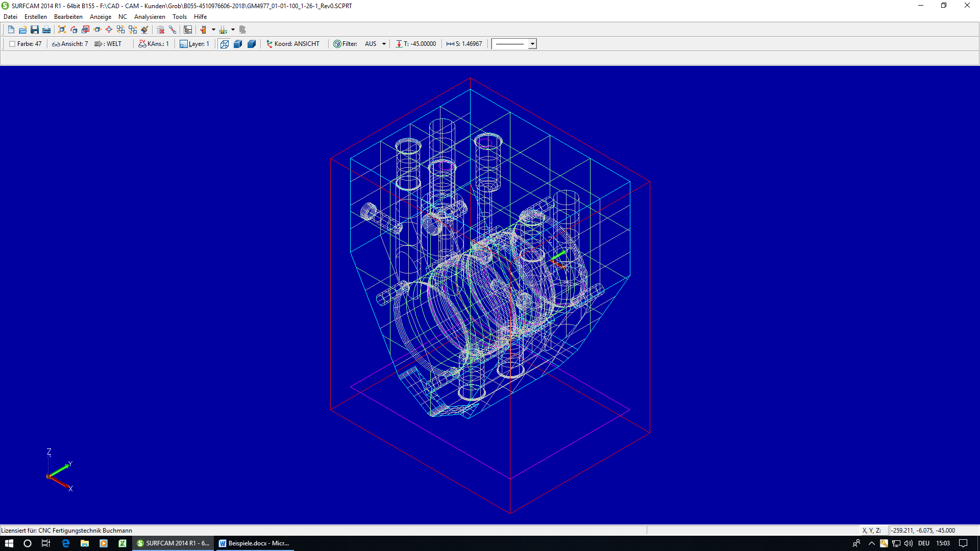Image resolution: width=980 pixels, height=551 pixels.
Task: Open the Filter AUS dropdown arrow
Action: coord(384,44)
